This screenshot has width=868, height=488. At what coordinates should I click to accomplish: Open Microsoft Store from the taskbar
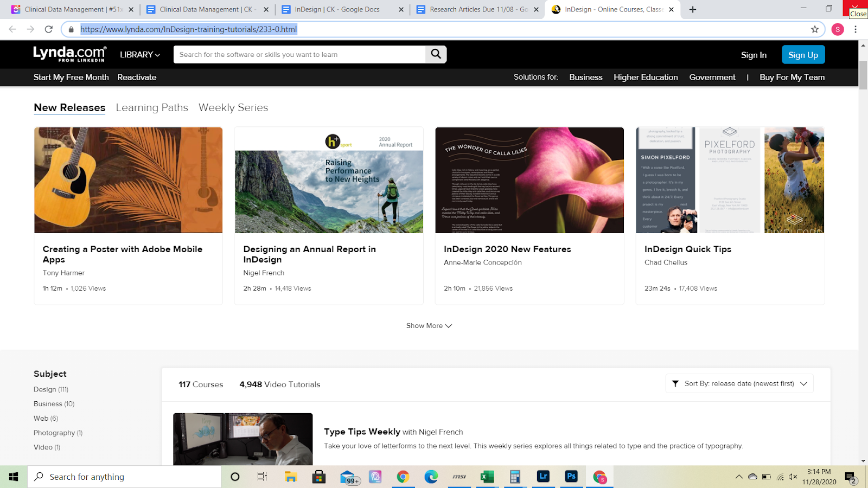319,477
